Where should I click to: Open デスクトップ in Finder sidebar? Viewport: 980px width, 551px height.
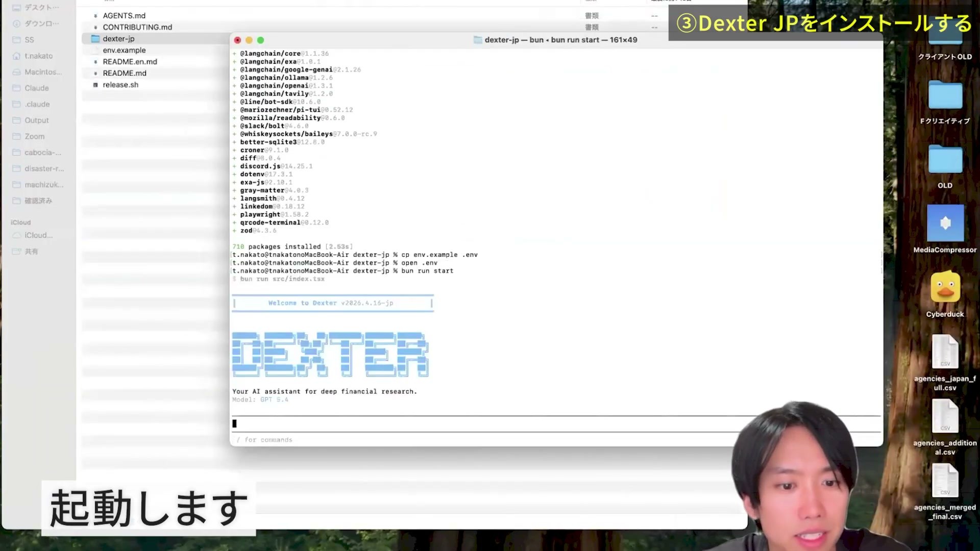pyautogui.click(x=41, y=8)
